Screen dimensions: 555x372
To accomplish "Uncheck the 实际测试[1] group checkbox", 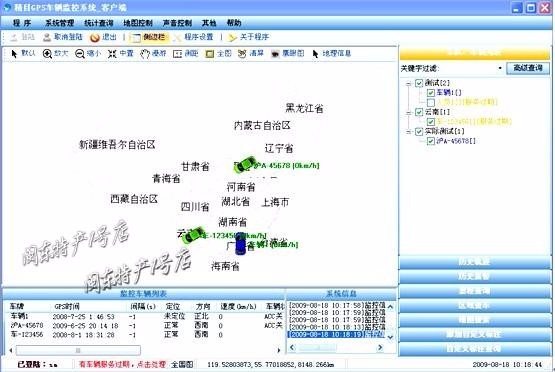I will pyautogui.click(x=419, y=131).
